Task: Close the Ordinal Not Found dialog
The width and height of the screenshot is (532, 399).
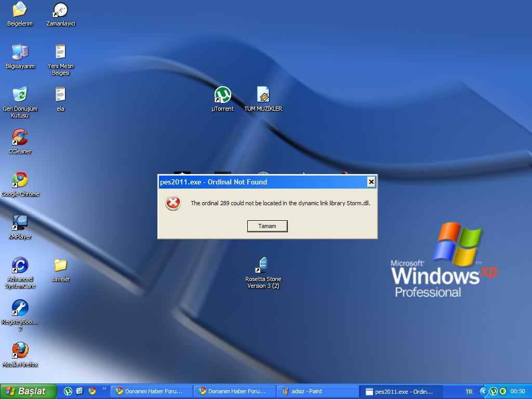Action: pos(371,182)
